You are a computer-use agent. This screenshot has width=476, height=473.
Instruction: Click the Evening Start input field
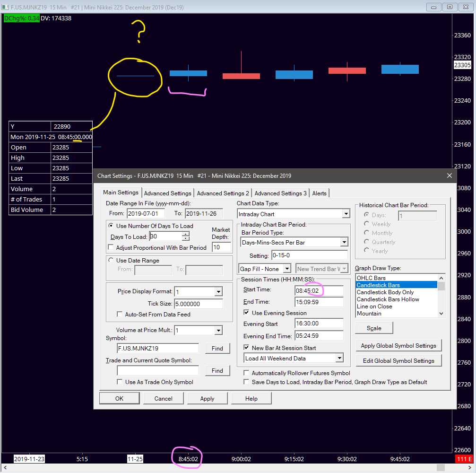pos(319,323)
